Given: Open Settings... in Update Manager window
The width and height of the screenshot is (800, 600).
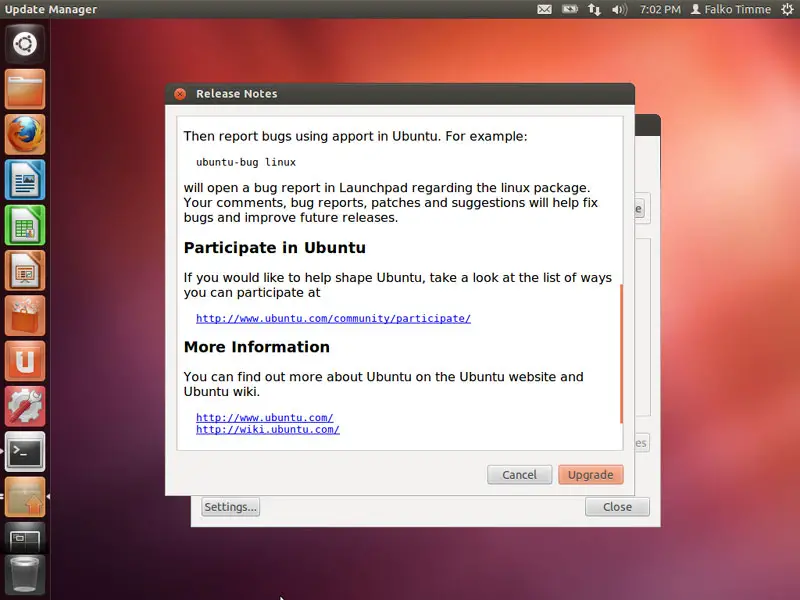Looking at the screenshot, I should coord(230,507).
